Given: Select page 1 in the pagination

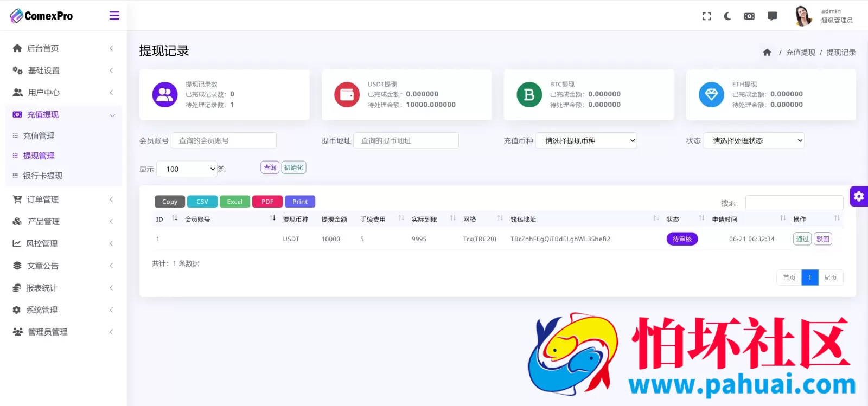Looking at the screenshot, I should (810, 278).
